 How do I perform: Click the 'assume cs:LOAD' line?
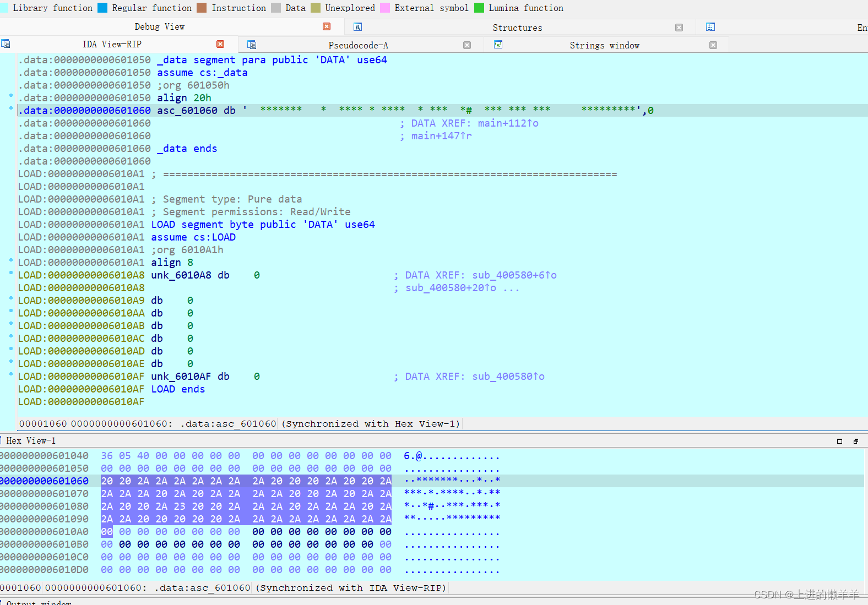tap(193, 237)
